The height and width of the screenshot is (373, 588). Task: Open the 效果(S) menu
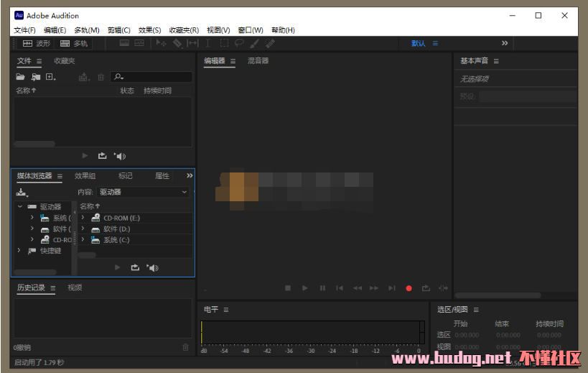click(x=149, y=30)
